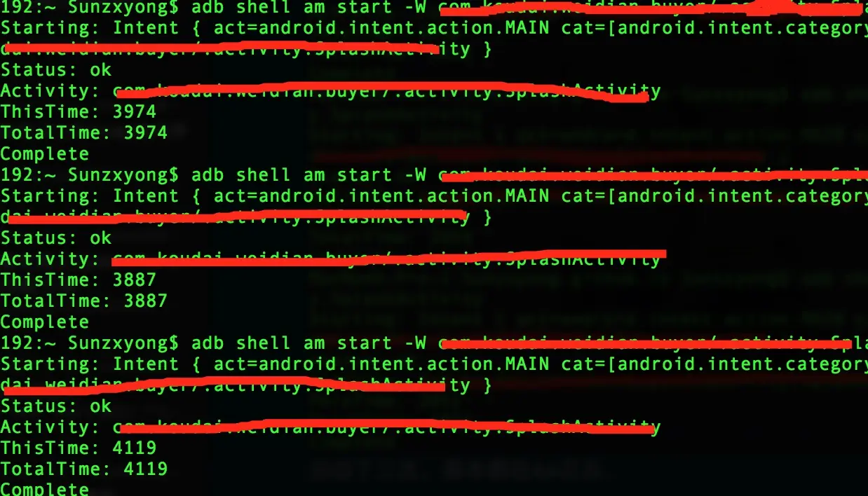The image size is (868, 496).
Task: Click the third Starting: Intent line
Action: (x=434, y=365)
